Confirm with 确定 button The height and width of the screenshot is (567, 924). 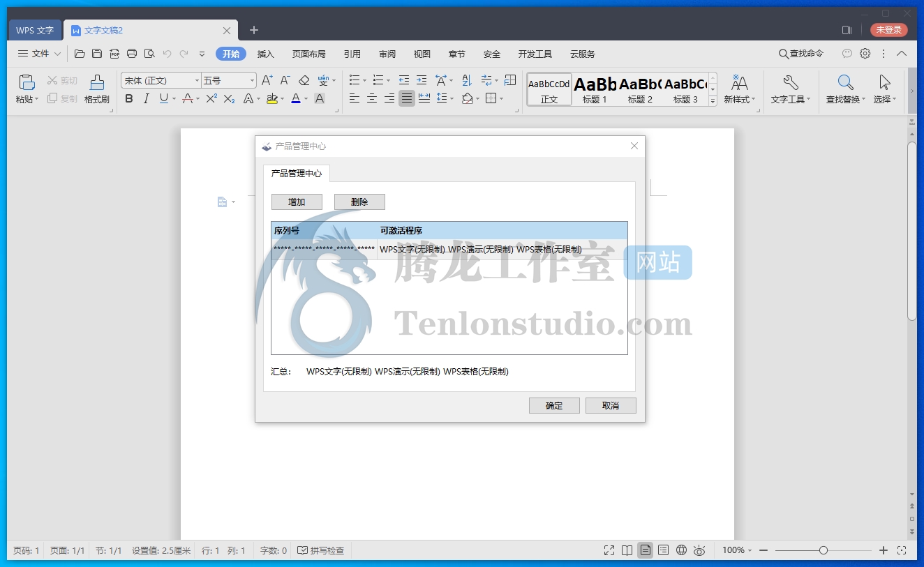(x=554, y=406)
